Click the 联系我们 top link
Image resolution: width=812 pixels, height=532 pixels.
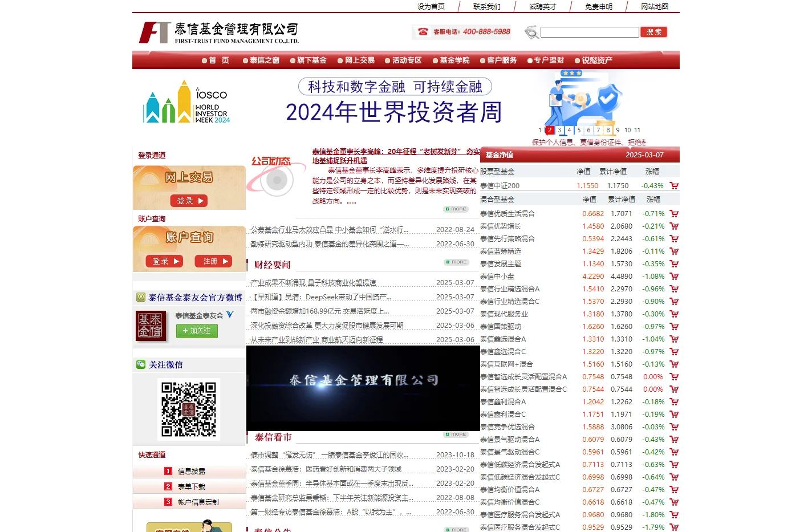coord(486,7)
